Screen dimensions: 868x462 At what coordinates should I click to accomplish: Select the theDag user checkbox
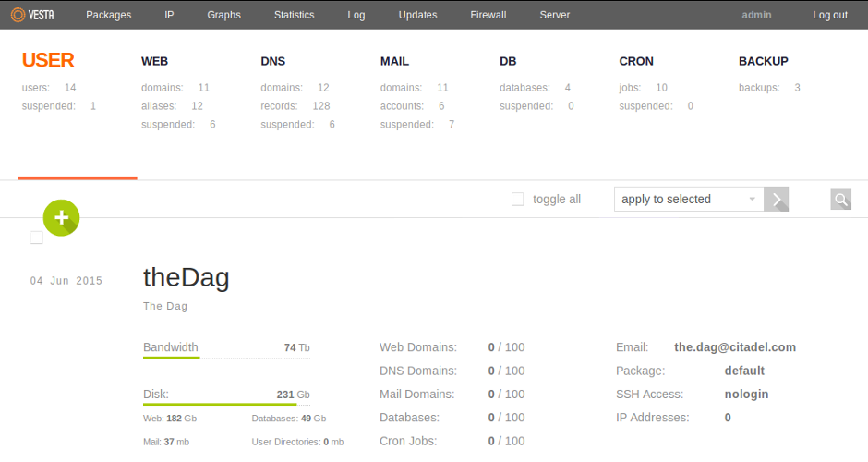(37, 237)
